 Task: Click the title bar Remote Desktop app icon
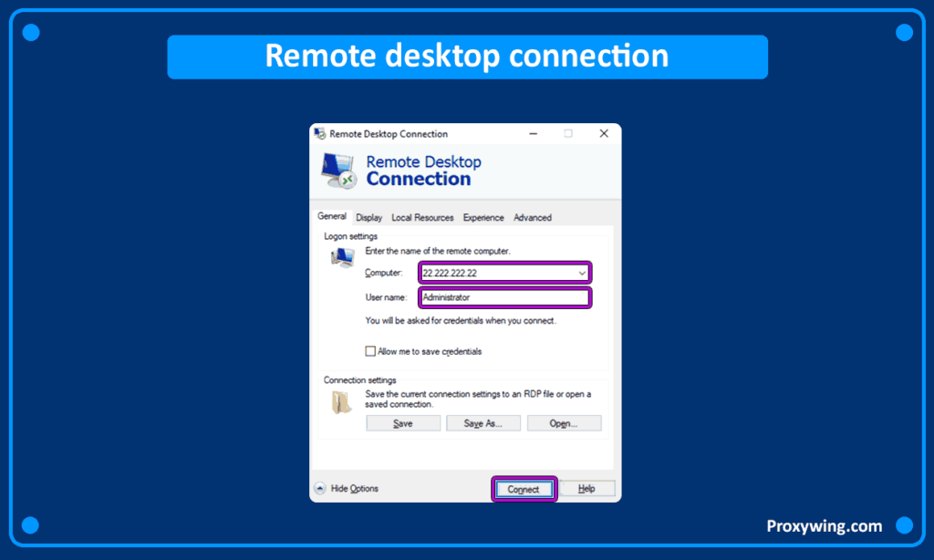[320, 133]
